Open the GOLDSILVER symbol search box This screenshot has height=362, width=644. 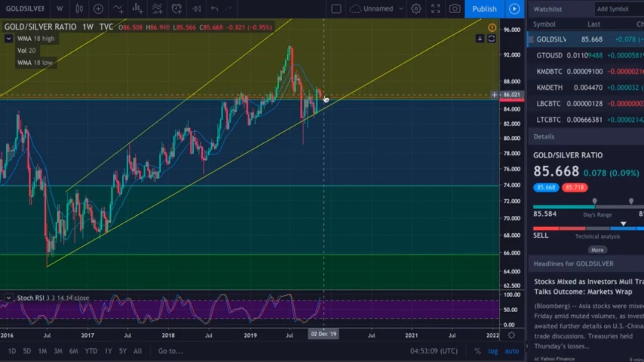pyautogui.click(x=25, y=9)
